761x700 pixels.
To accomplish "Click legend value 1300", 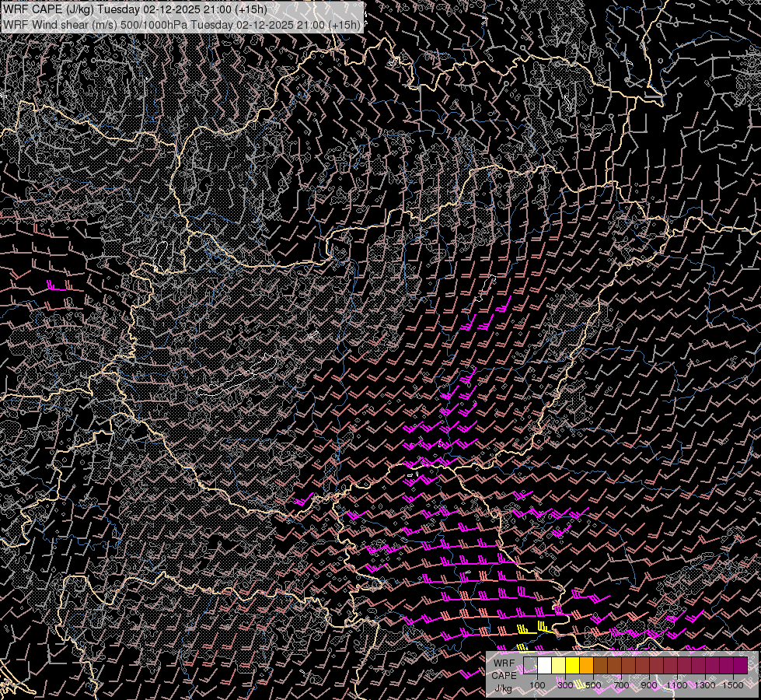I will pos(705,685).
